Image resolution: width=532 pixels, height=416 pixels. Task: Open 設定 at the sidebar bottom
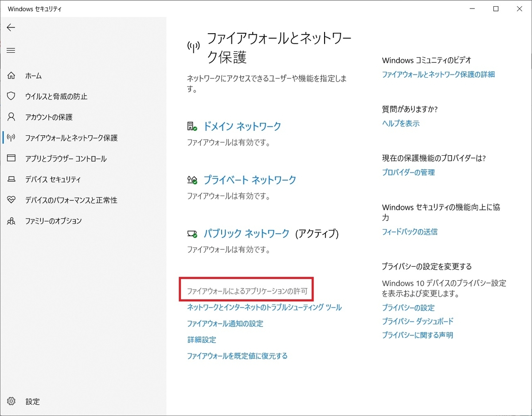coord(33,401)
